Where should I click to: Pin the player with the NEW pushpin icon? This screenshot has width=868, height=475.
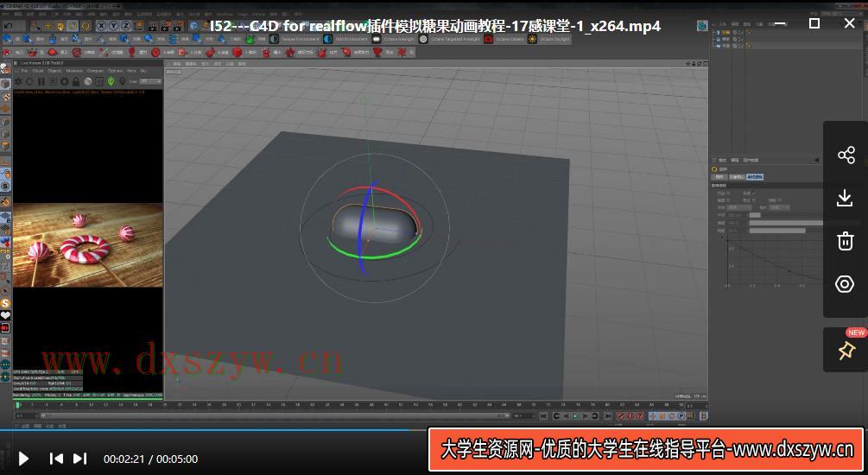[x=846, y=351]
